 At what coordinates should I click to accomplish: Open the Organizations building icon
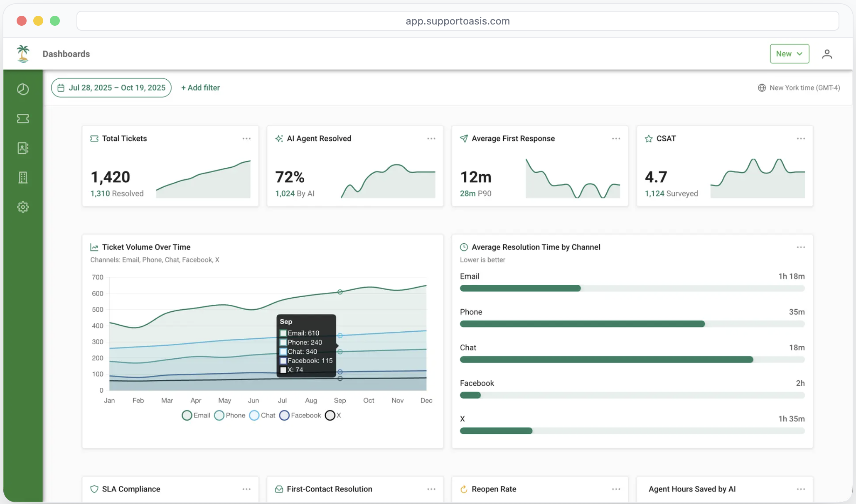coord(23,177)
